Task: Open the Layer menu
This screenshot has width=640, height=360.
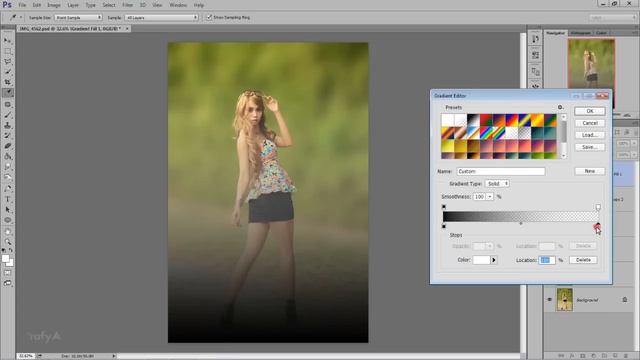Action: pos(73,5)
